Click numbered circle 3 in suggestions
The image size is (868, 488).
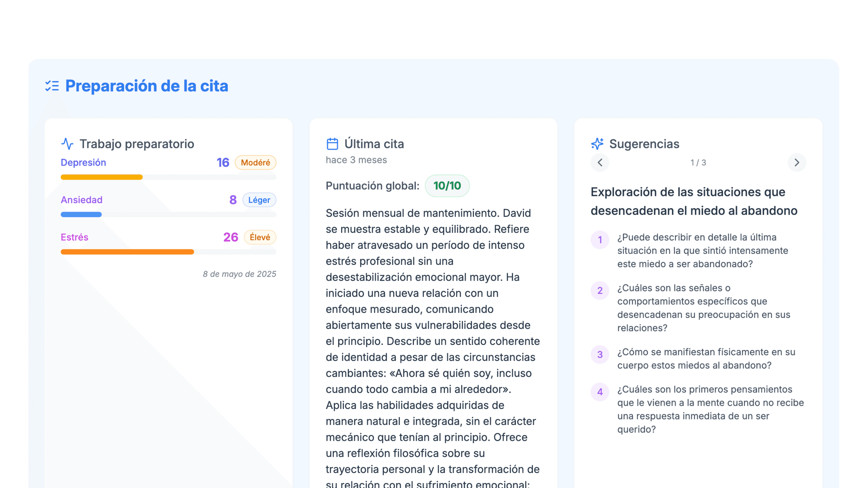click(600, 355)
